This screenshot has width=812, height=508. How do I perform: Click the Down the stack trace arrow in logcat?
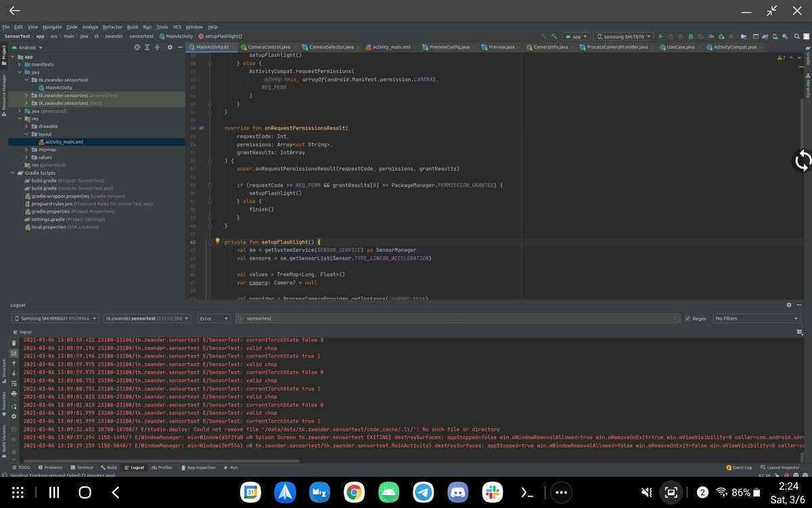[14, 373]
